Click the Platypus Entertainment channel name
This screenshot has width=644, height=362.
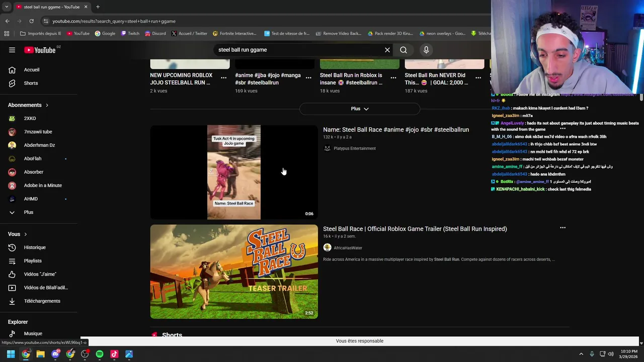click(x=355, y=148)
